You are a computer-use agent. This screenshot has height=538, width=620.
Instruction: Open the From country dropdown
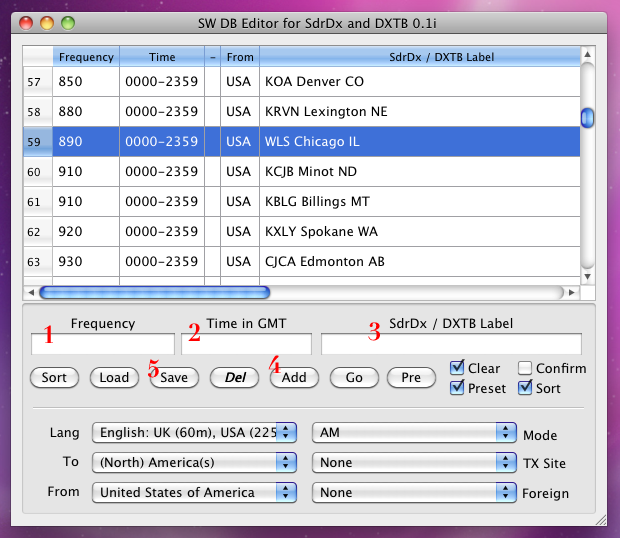[x=194, y=493]
